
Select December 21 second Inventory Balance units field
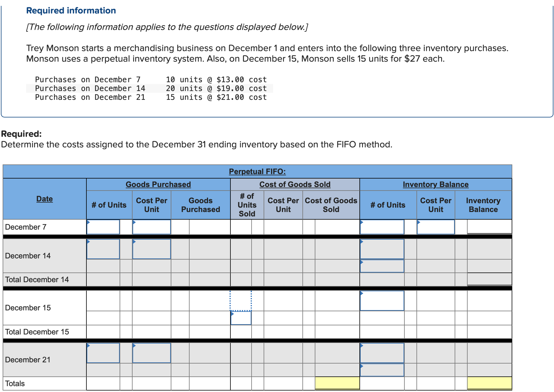coord(382,370)
